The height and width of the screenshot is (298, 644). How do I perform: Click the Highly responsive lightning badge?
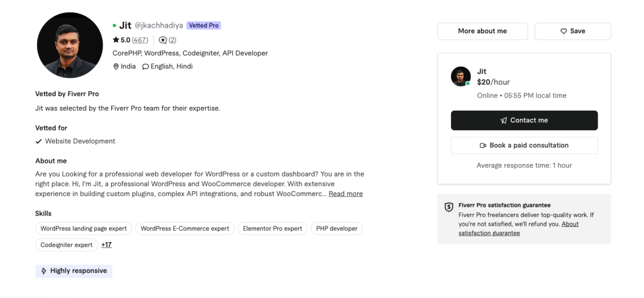coord(74,271)
